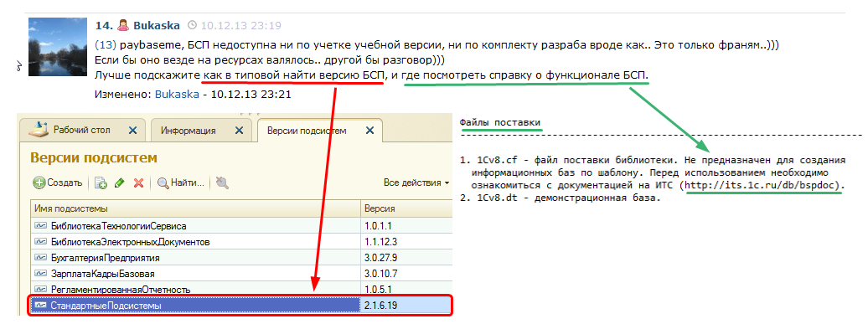Click version cell 3.0.10.7
The width and height of the screenshot is (868, 324).
coord(407,274)
